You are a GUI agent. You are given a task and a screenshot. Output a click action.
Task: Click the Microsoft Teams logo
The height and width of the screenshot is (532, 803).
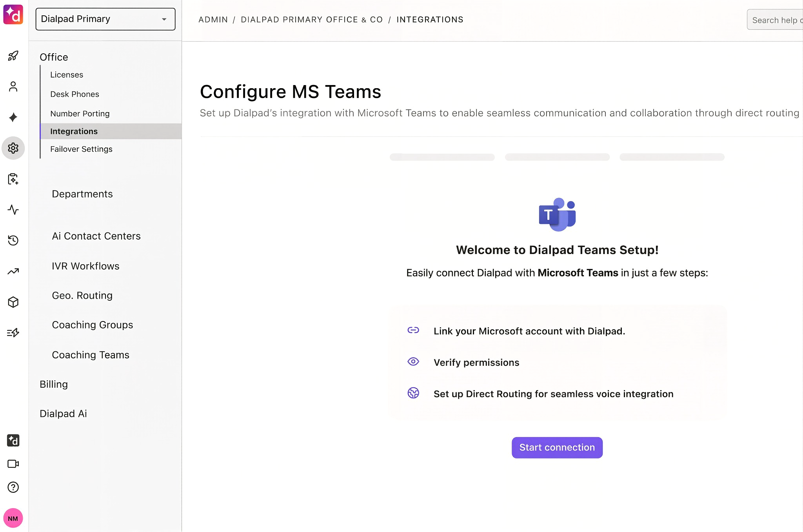[557, 214]
